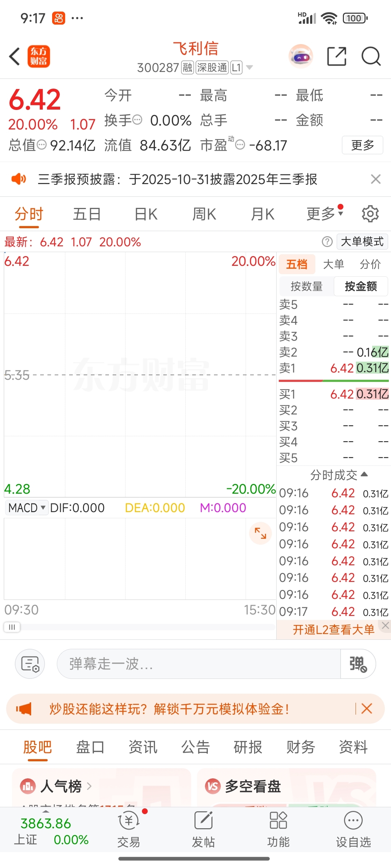391x868 pixels.
Task: Tap the info icon next to 总值
Action: pos(42,145)
